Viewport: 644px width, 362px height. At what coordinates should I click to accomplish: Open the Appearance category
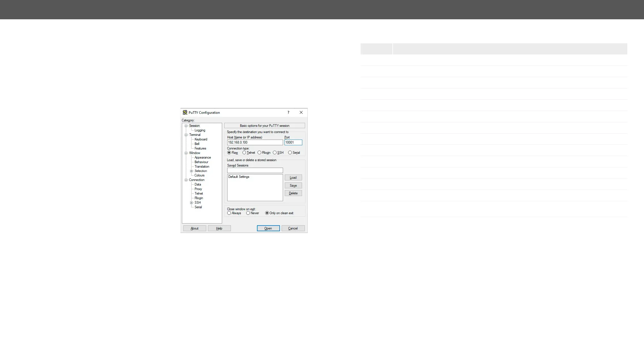(x=203, y=157)
